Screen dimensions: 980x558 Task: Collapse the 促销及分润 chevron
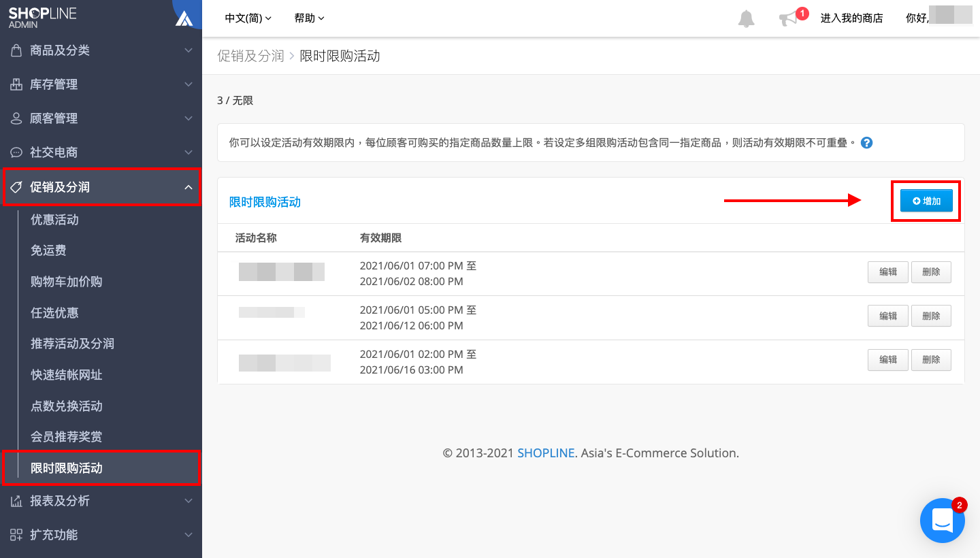pos(189,187)
